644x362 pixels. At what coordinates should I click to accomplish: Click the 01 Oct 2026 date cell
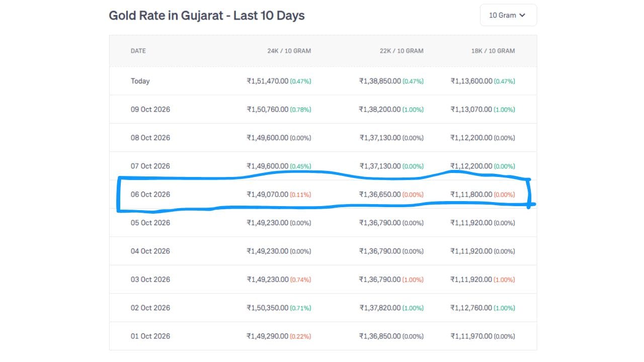coord(150,336)
